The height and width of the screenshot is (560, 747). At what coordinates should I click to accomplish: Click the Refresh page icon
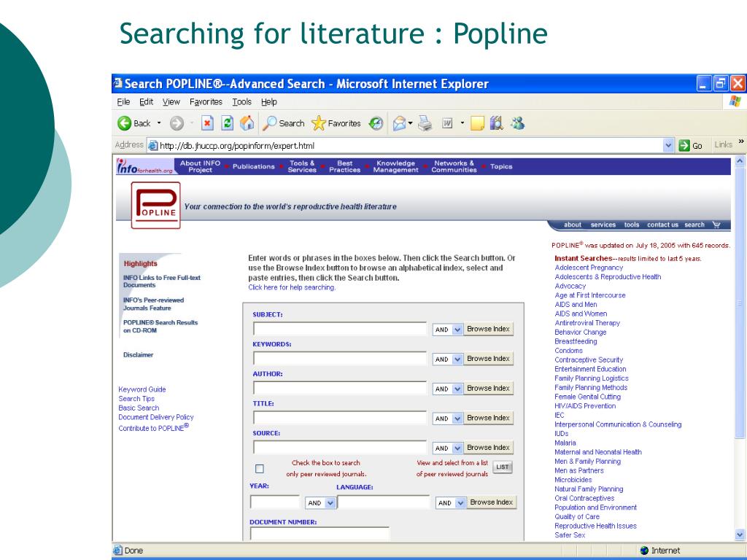pos(228,123)
